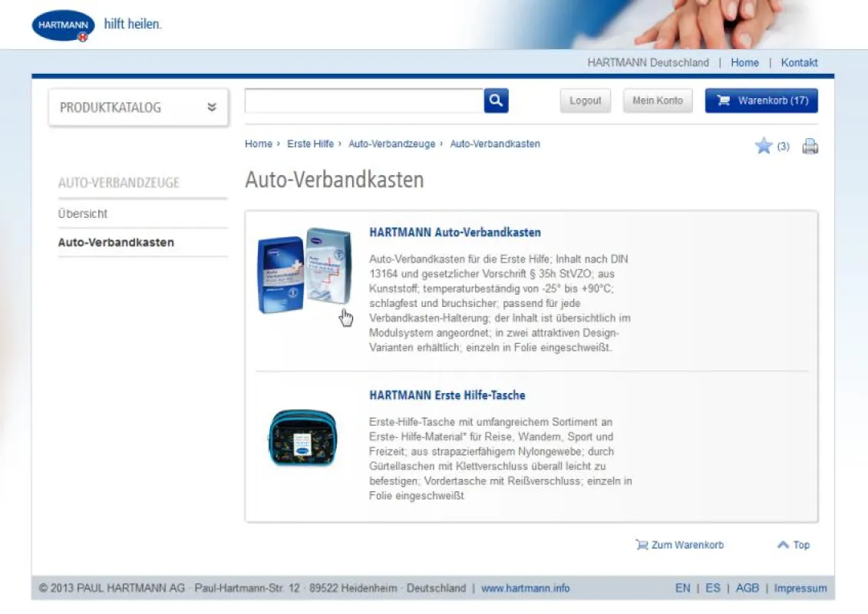Jump to Top of page

point(794,545)
